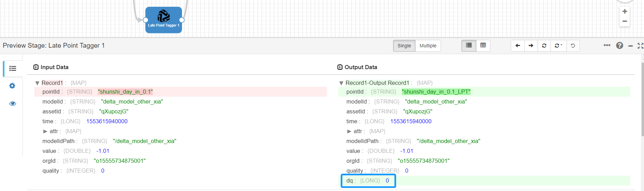Expand the attr map in Output Data
The width and height of the screenshot is (644, 191).
pyautogui.click(x=349, y=131)
